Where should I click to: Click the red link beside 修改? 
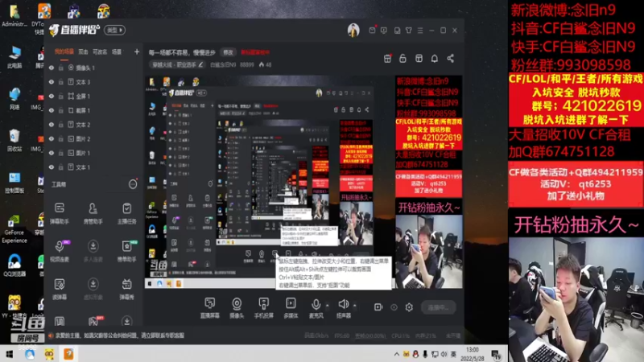(255, 52)
